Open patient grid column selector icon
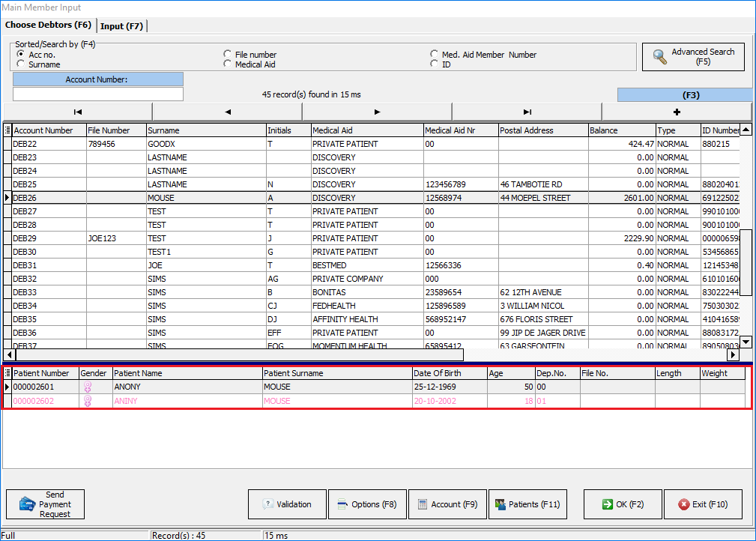 pos(7,373)
